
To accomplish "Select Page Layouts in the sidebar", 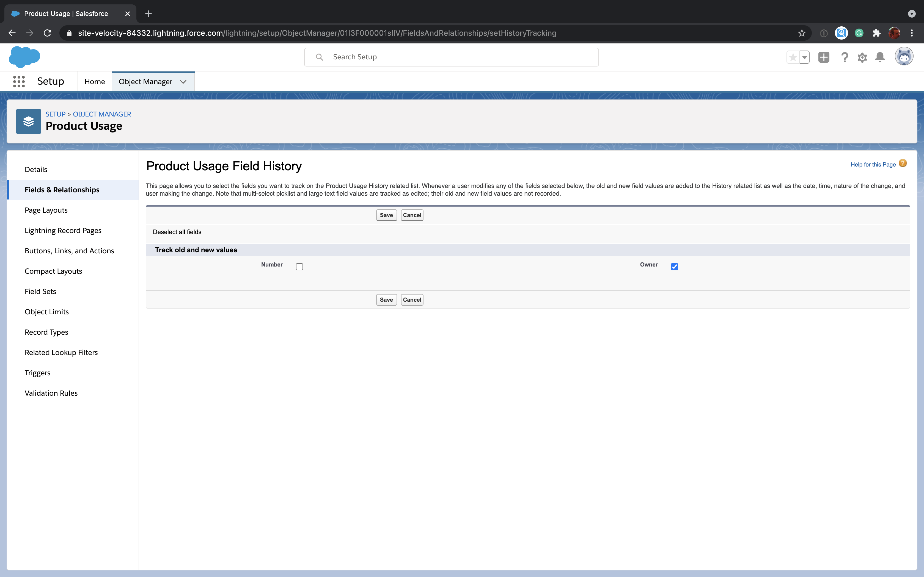I will click(x=46, y=210).
